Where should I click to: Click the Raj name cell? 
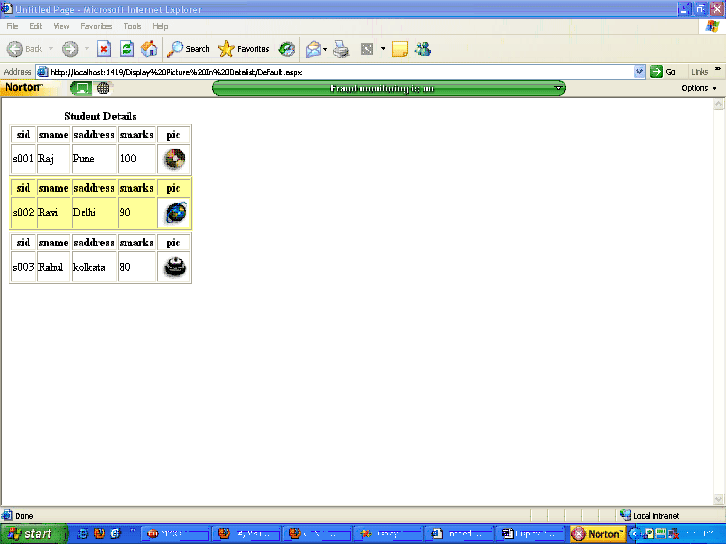(53, 158)
